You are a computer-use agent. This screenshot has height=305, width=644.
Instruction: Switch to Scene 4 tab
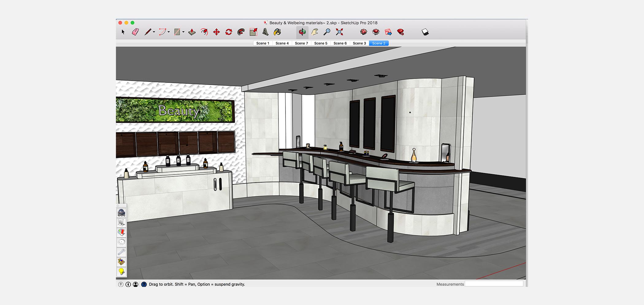pos(282,43)
